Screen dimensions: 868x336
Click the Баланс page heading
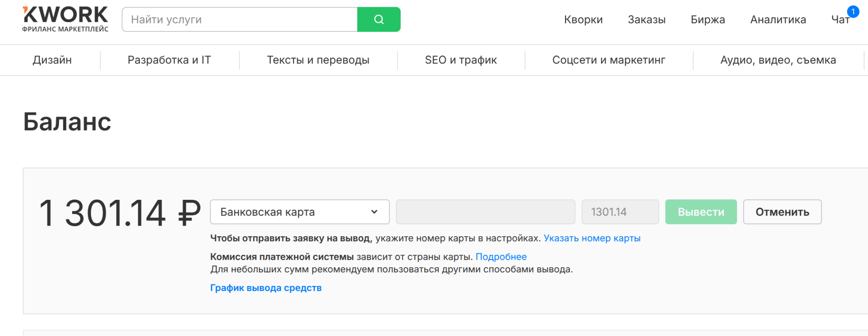tap(67, 122)
